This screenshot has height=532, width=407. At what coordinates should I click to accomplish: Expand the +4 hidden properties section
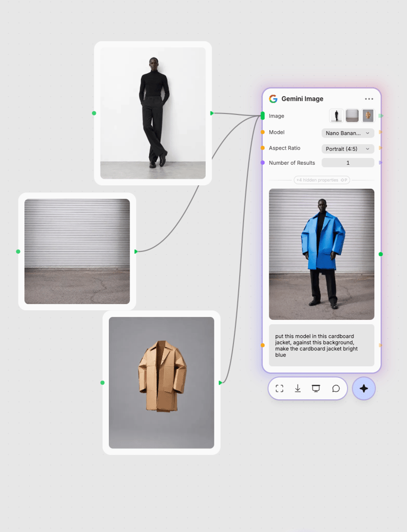(322, 180)
